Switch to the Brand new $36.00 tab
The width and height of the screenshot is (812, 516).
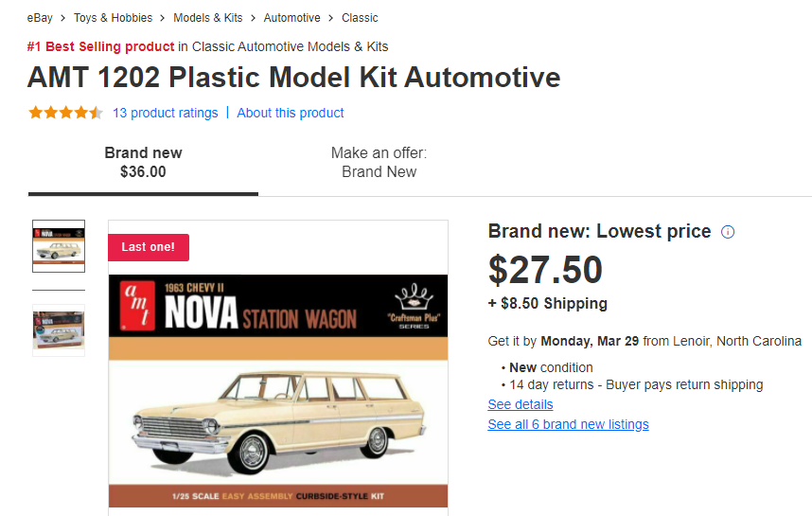143,162
